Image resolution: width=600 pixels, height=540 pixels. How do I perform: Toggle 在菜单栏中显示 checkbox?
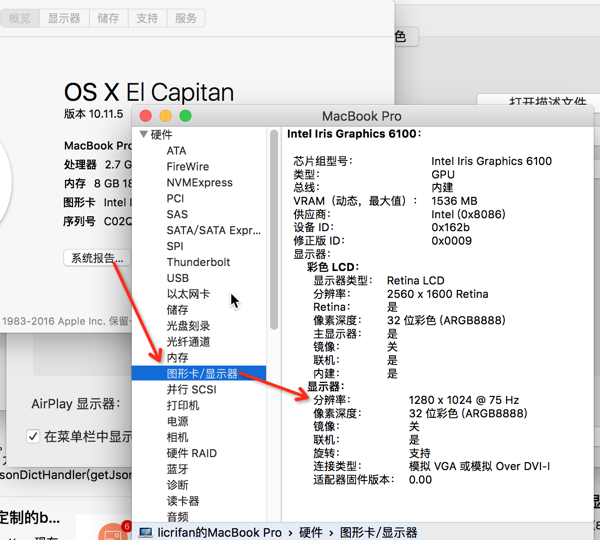click(33, 436)
